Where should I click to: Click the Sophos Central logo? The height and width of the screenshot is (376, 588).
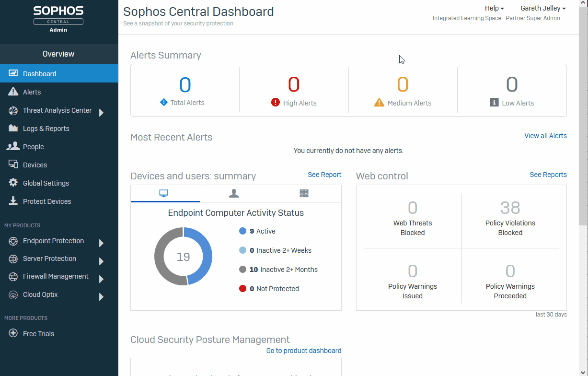(x=58, y=18)
